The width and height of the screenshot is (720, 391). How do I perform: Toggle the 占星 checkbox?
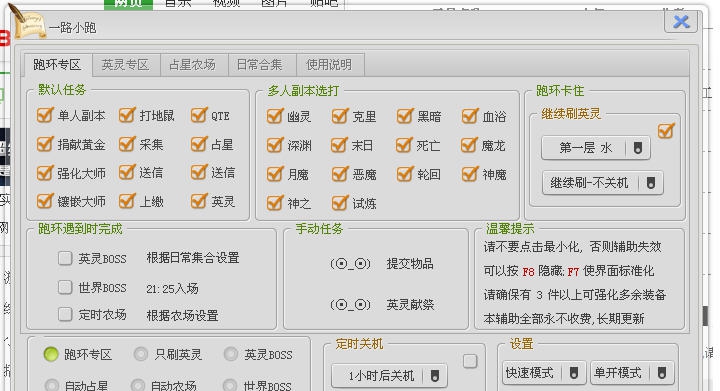click(x=199, y=144)
